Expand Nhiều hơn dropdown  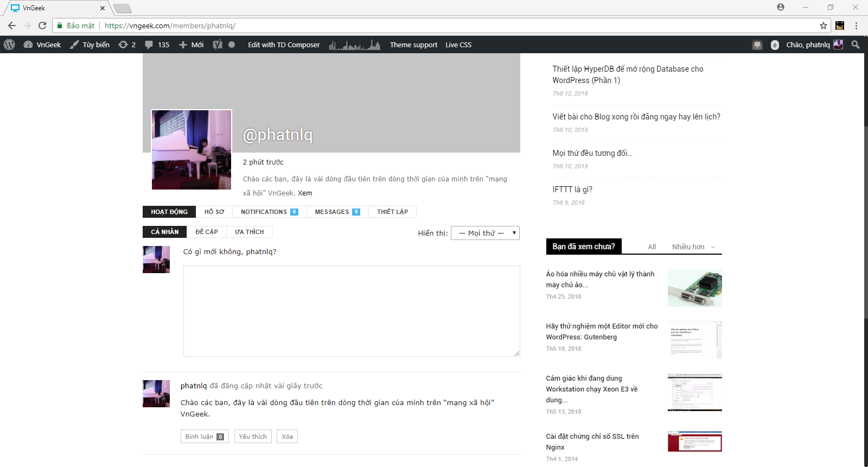(694, 247)
